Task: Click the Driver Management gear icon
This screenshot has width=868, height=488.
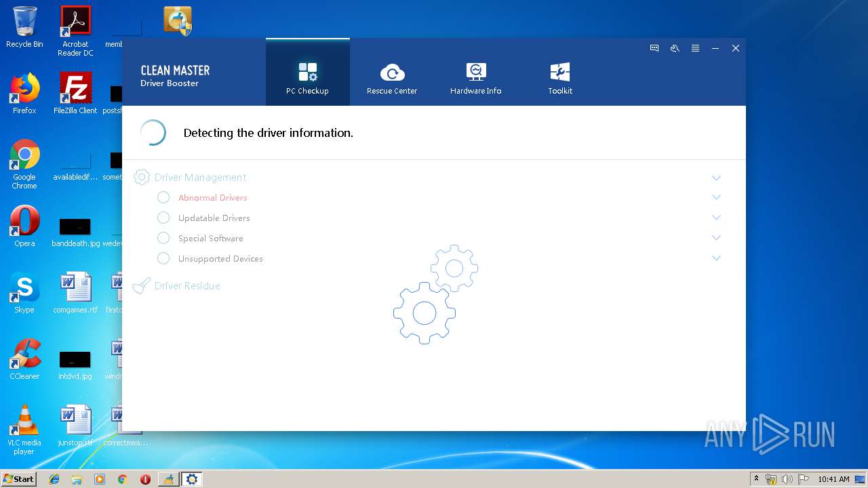Action: 141,177
